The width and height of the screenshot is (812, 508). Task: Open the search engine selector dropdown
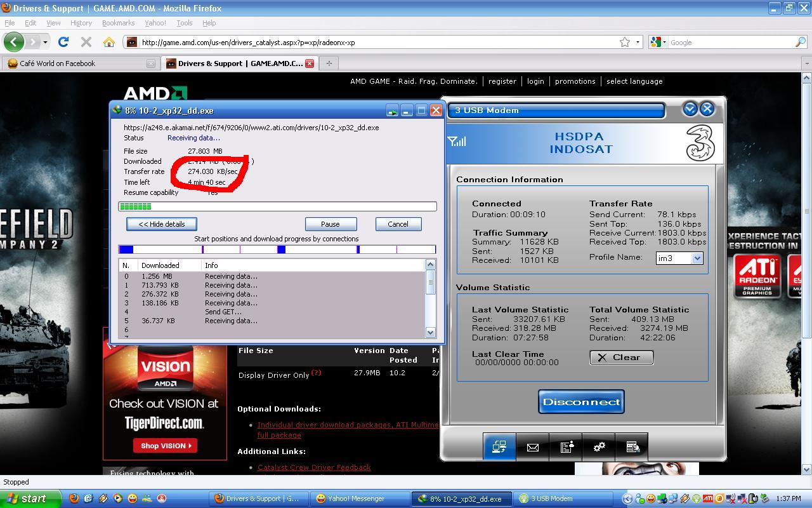coord(658,43)
